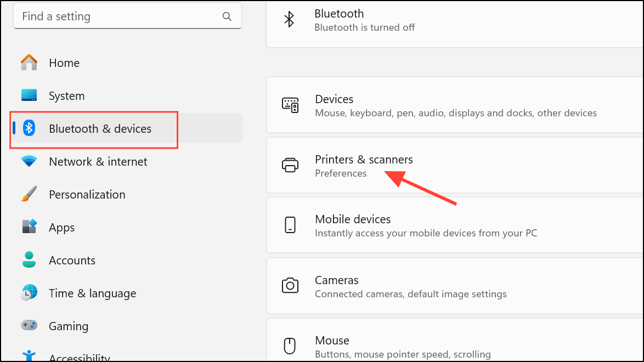644x362 pixels.
Task: Click the Time & language globe icon
Action: [x=29, y=292]
